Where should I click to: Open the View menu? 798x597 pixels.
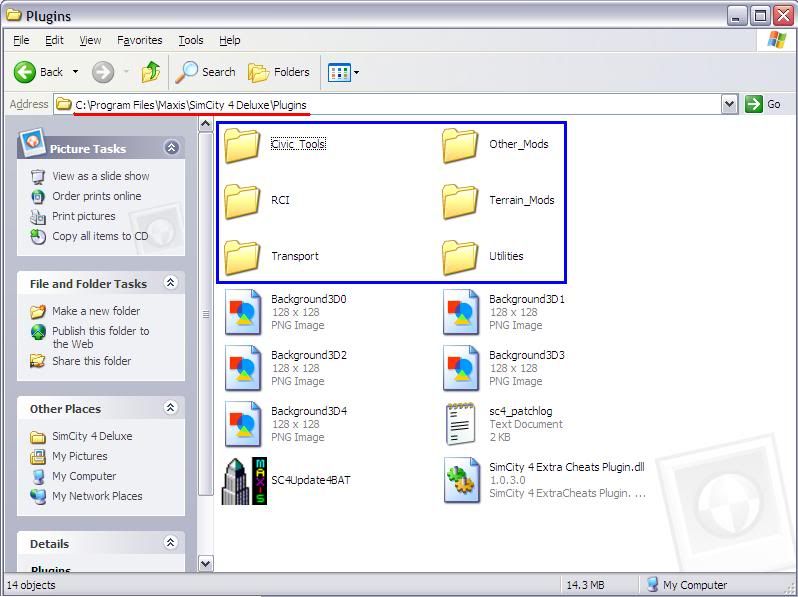click(90, 40)
